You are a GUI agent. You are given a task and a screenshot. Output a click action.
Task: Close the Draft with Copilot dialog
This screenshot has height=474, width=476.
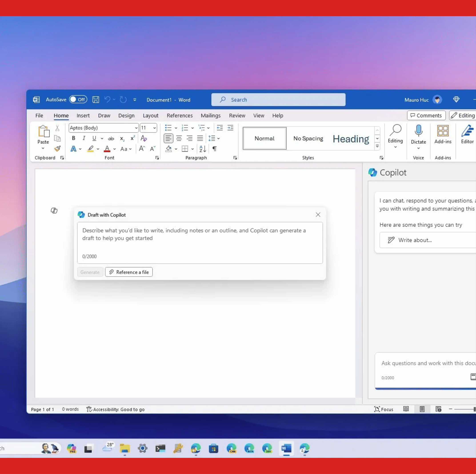coord(318,215)
